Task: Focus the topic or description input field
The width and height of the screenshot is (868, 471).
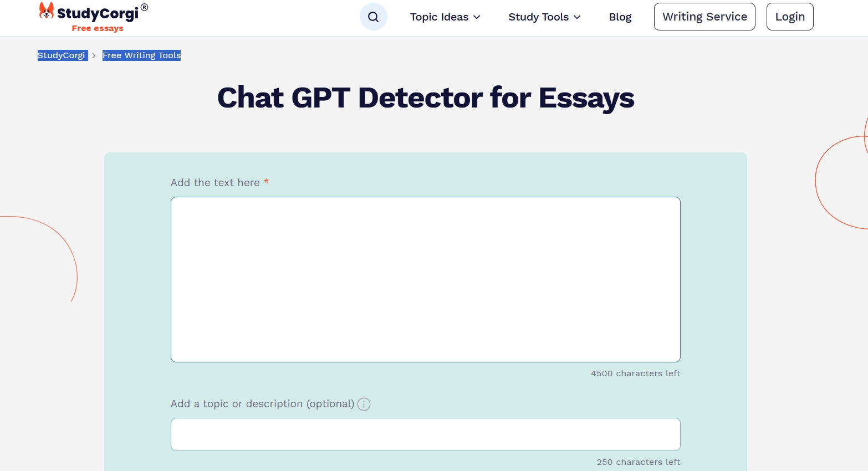Action: pos(426,434)
